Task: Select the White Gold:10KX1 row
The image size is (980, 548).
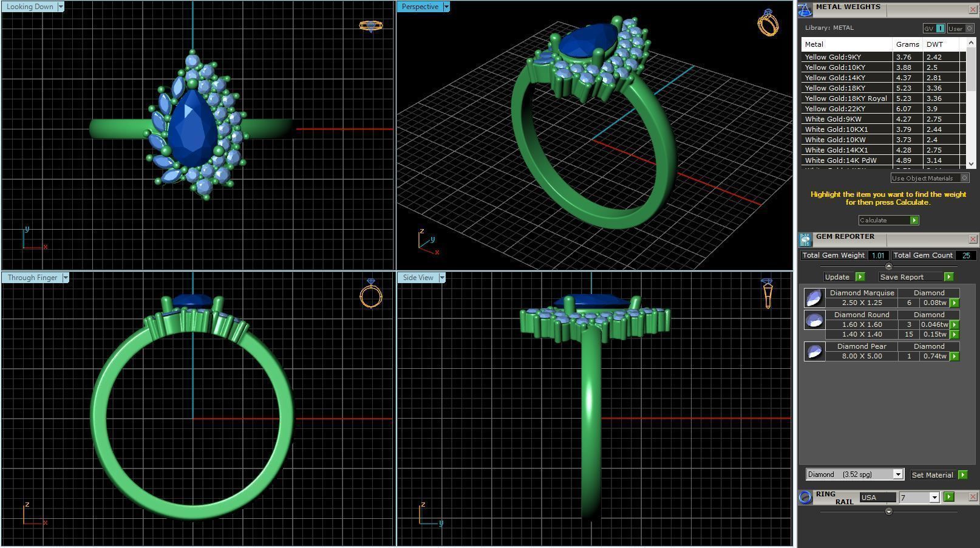Action: (883, 129)
